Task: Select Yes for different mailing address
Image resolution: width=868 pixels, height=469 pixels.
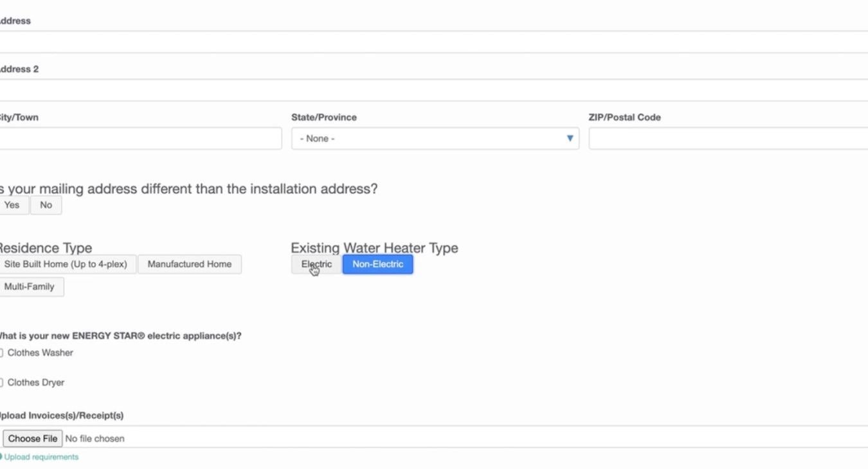Action: tap(12, 205)
